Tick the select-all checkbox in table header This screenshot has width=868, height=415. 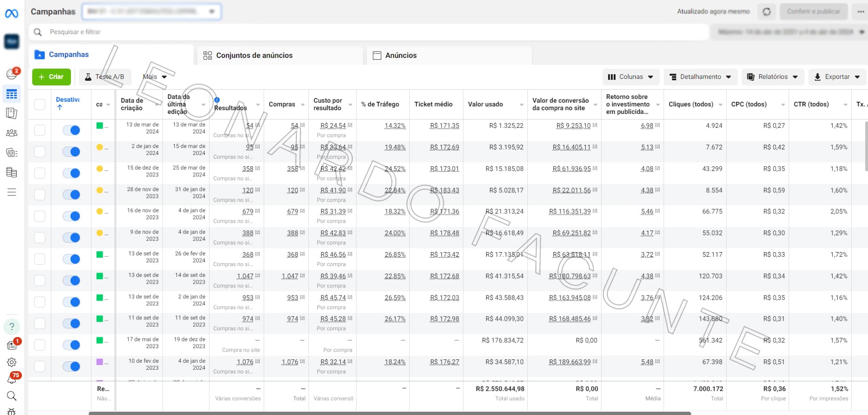tap(40, 105)
